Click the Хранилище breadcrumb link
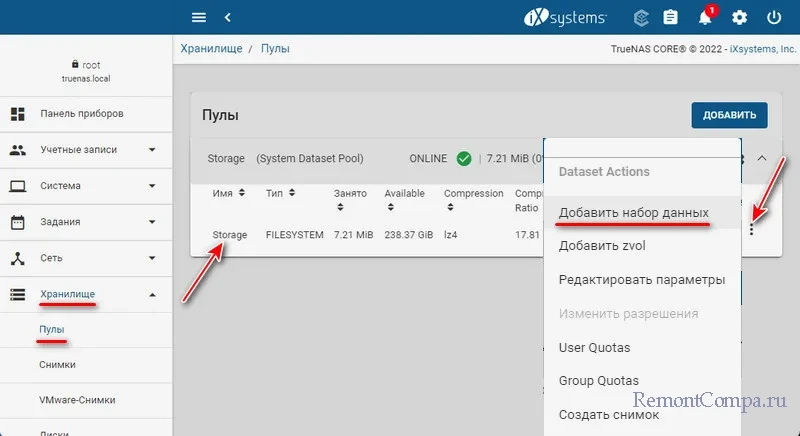The height and width of the screenshot is (436, 800). click(x=214, y=48)
